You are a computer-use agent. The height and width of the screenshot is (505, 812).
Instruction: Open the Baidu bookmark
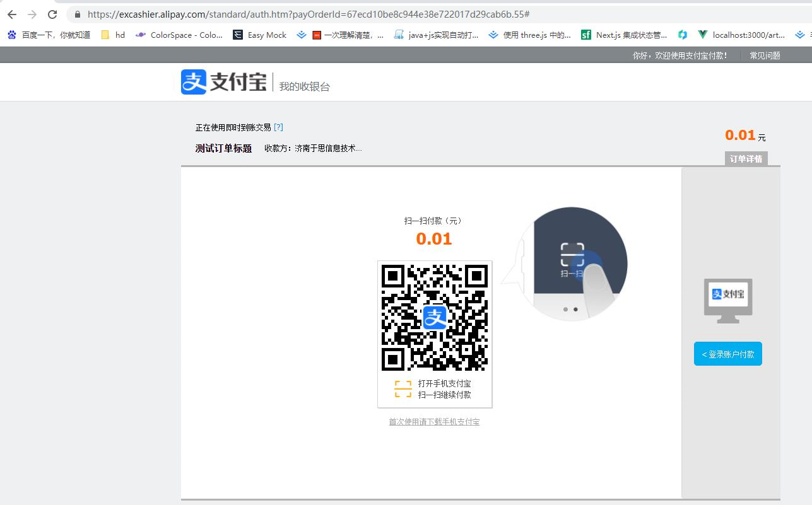[x=49, y=35]
